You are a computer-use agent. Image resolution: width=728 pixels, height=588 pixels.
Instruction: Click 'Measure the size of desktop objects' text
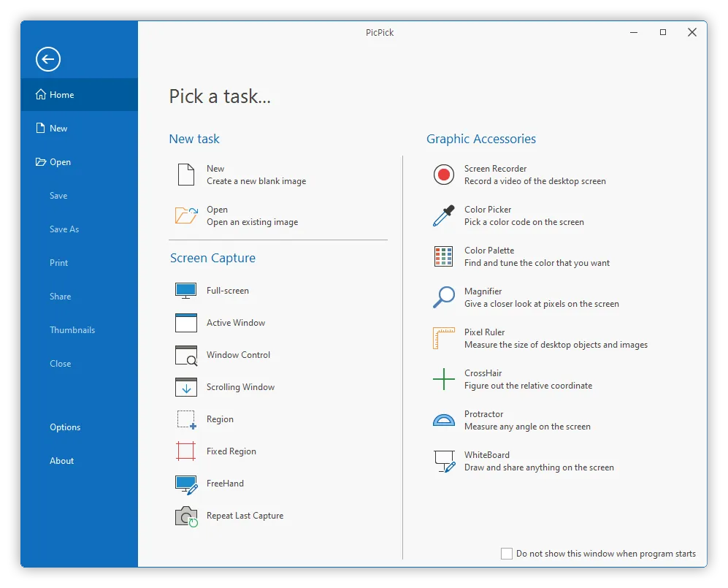(556, 345)
